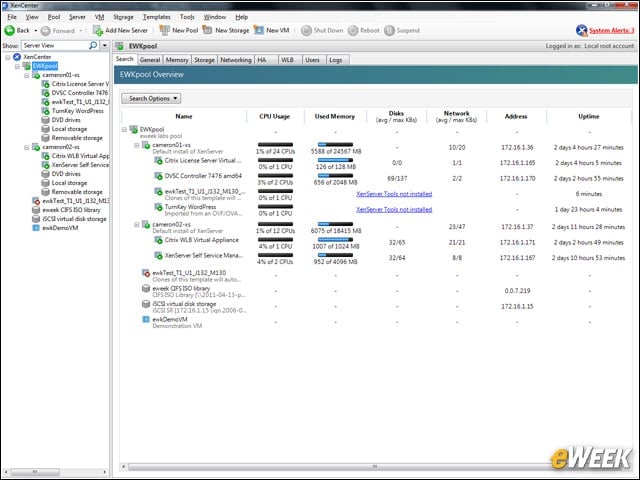Open Back button history dropdown arrow

[36, 31]
